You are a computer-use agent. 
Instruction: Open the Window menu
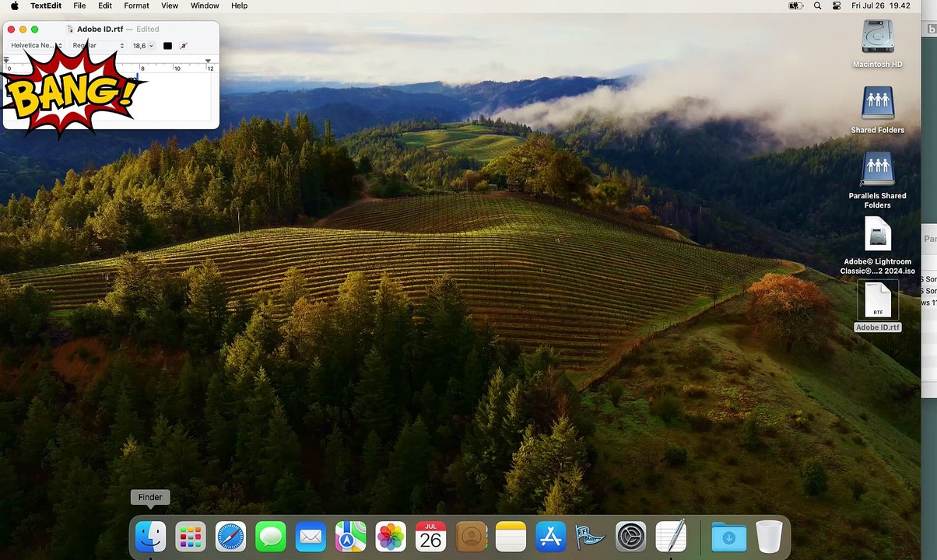click(x=205, y=5)
